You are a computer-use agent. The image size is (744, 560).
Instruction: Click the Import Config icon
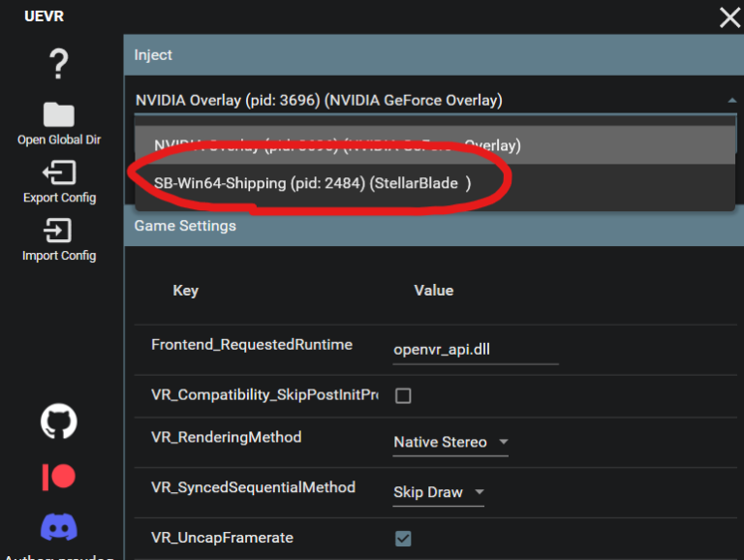click(59, 231)
